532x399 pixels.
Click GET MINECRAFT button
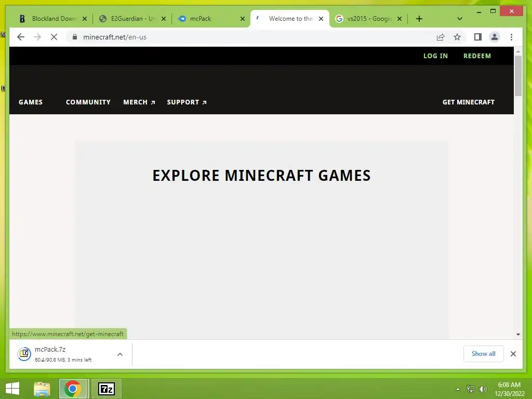coord(468,102)
